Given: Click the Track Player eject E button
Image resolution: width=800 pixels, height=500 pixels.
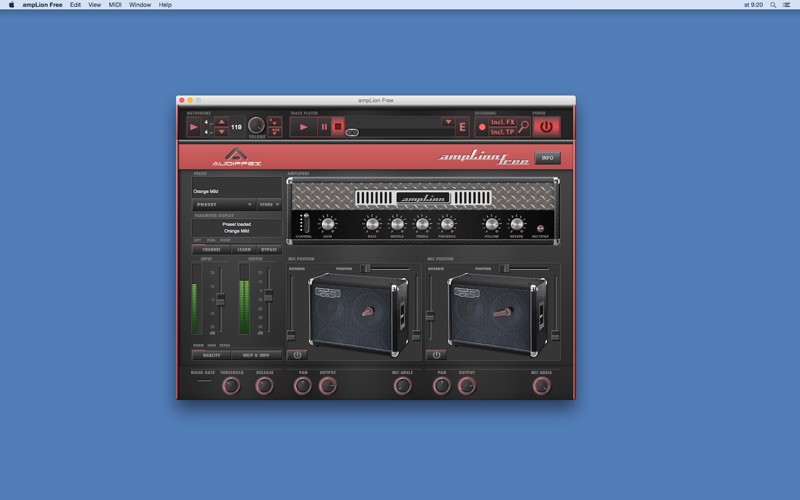Looking at the screenshot, I should [x=462, y=127].
